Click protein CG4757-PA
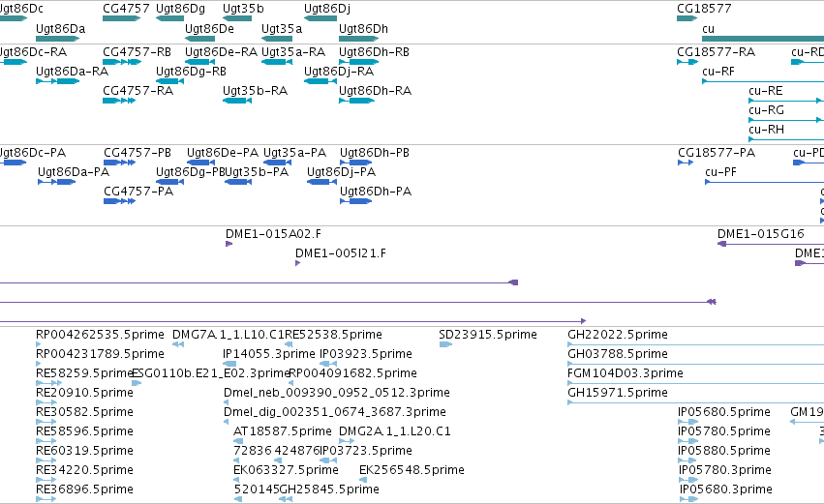 (x=138, y=192)
